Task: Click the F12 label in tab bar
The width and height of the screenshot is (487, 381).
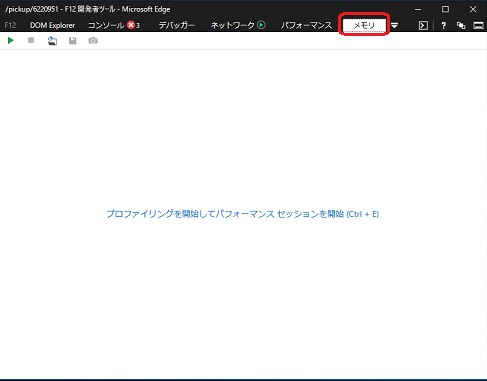Action: point(10,25)
